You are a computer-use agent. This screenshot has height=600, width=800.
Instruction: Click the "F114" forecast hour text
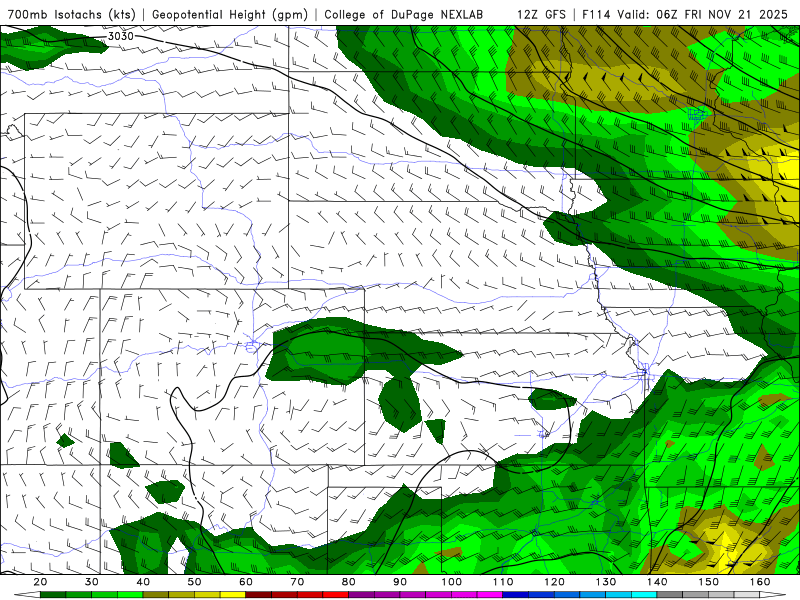pyautogui.click(x=596, y=15)
